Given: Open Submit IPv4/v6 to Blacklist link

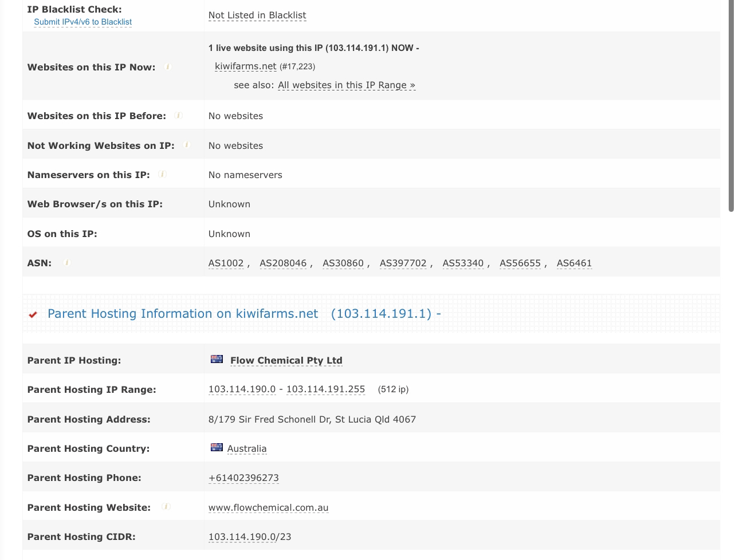Looking at the screenshot, I should [82, 22].
